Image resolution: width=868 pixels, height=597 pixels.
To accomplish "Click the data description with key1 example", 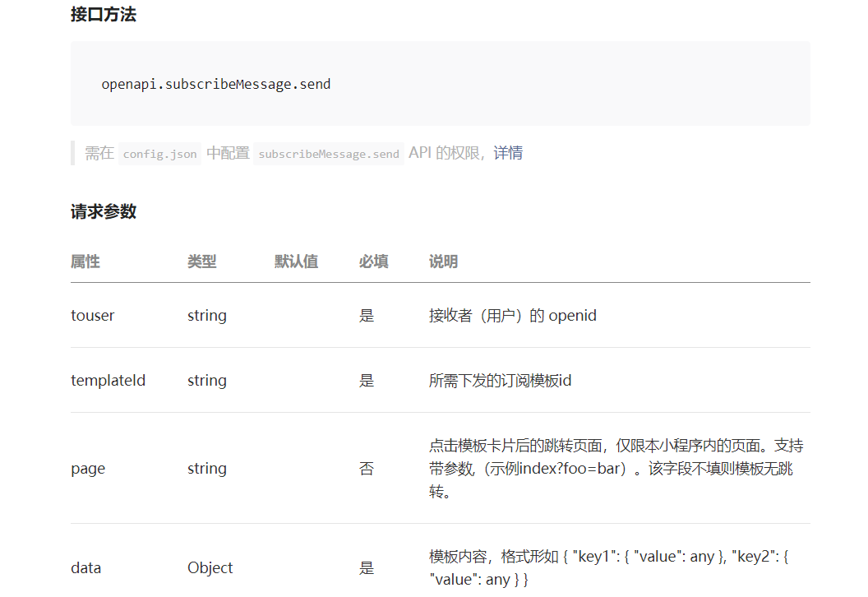I will [x=609, y=568].
